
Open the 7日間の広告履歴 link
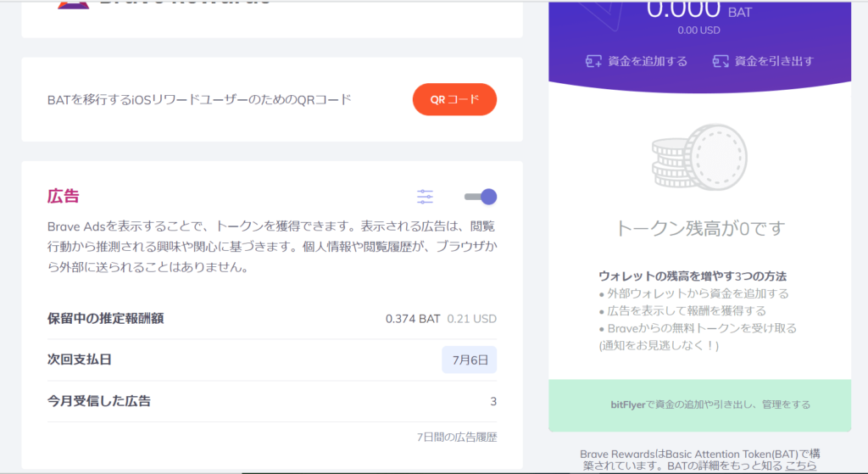(457, 437)
